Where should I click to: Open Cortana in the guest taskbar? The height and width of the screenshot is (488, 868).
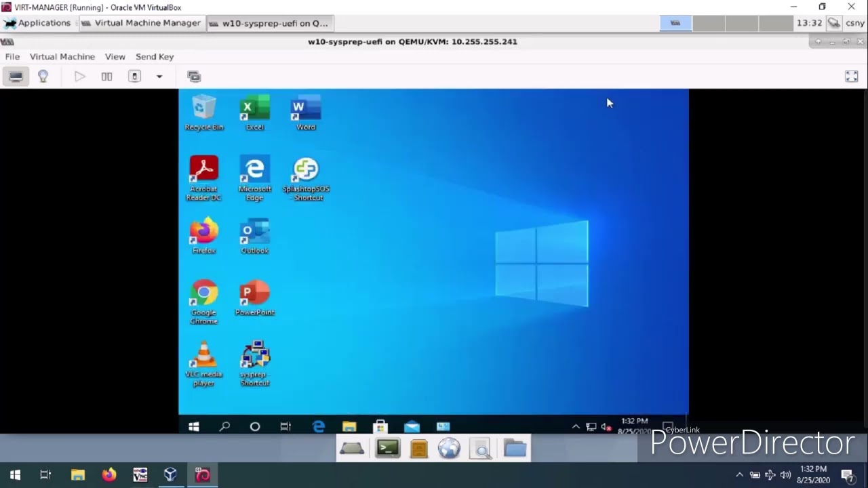click(255, 426)
